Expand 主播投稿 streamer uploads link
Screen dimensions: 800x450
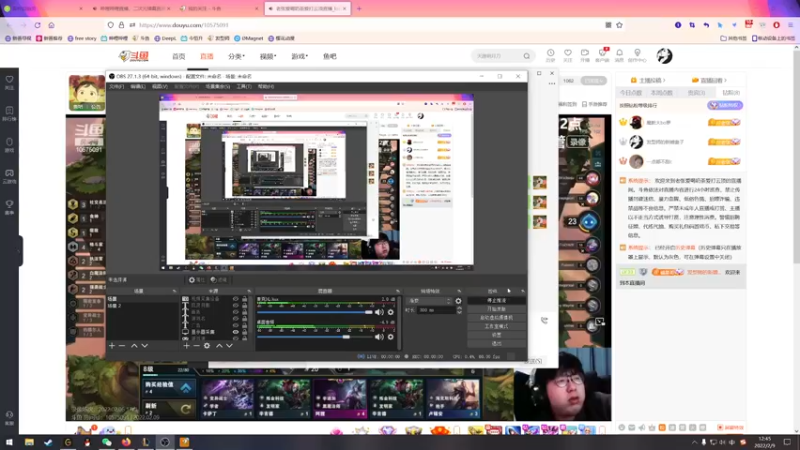pyautogui.click(x=648, y=80)
